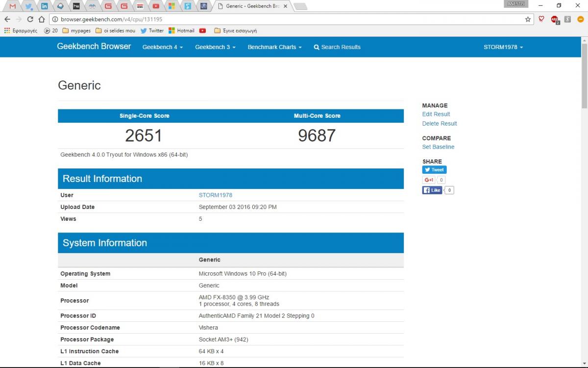Open the Εφαρμογές apps shortcut
This screenshot has width=588, height=368.
pyautogui.click(x=21, y=30)
